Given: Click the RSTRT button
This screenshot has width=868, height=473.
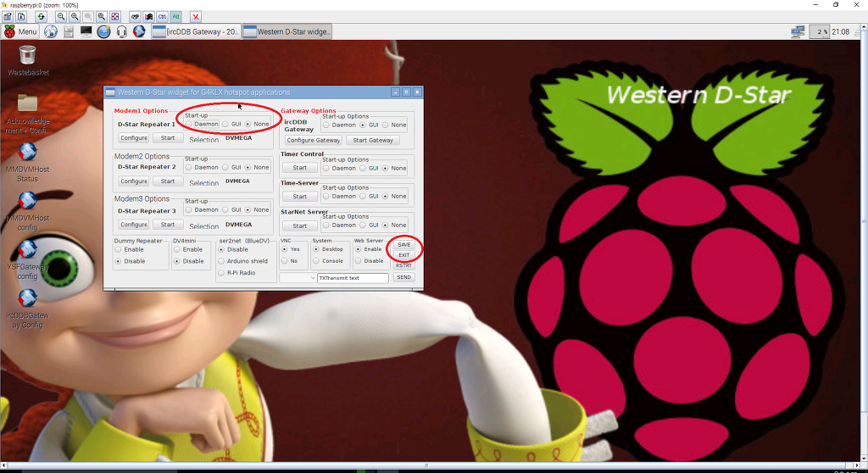Looking at the screenshot, I should pos(404,266).
